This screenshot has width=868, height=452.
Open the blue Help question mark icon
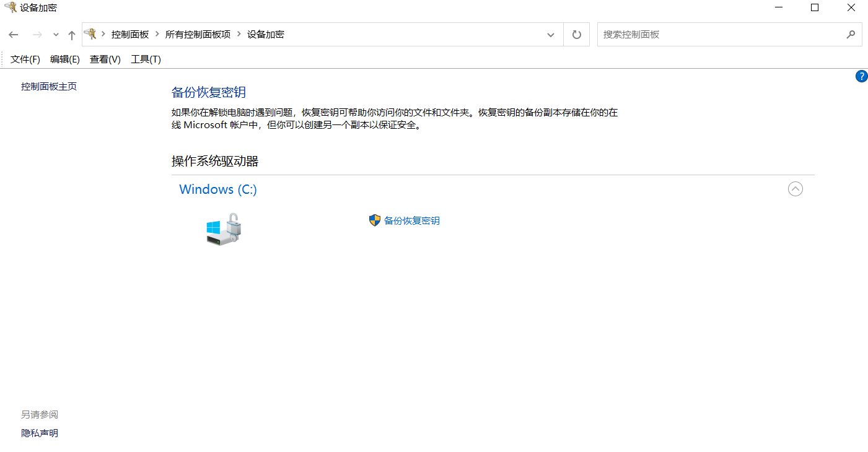pos(861,76)
